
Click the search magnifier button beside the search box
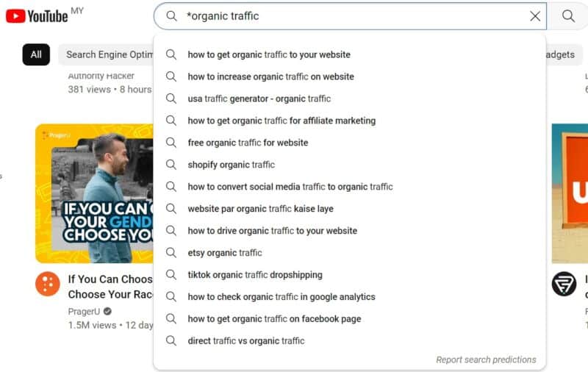[568, 16]
